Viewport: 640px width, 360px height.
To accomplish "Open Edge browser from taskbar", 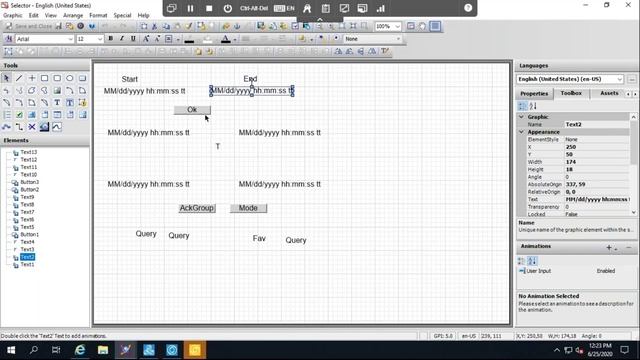I will [x=80, y=350].
